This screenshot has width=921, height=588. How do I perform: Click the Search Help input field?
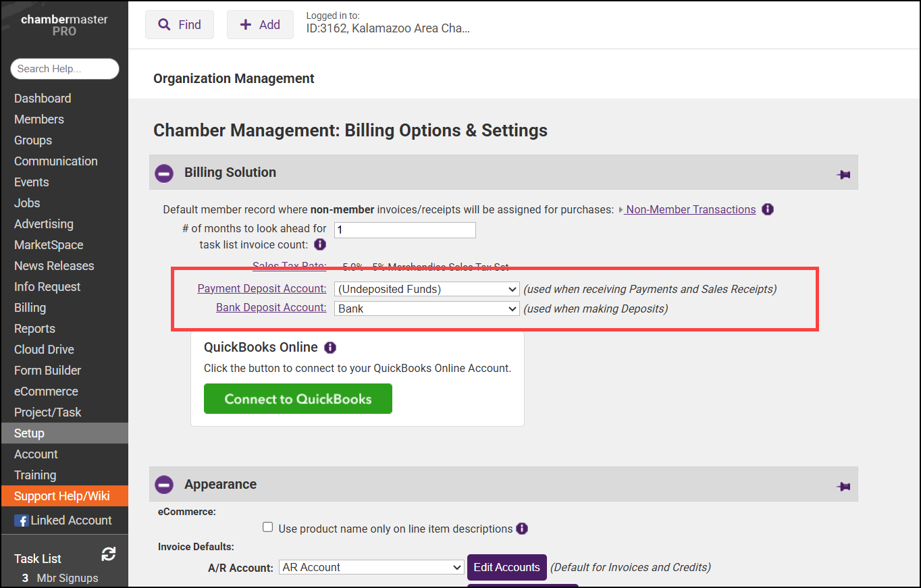tap(65, 69)
